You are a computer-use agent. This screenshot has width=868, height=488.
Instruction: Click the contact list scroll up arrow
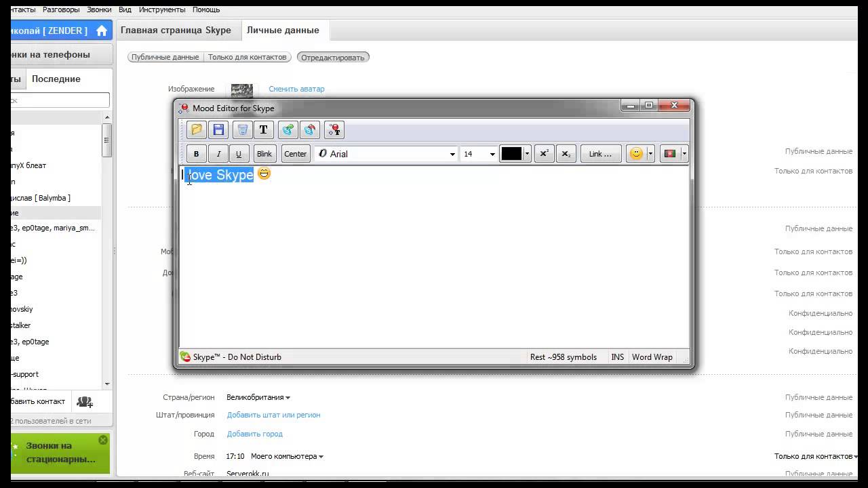click(x=106, y=118)
